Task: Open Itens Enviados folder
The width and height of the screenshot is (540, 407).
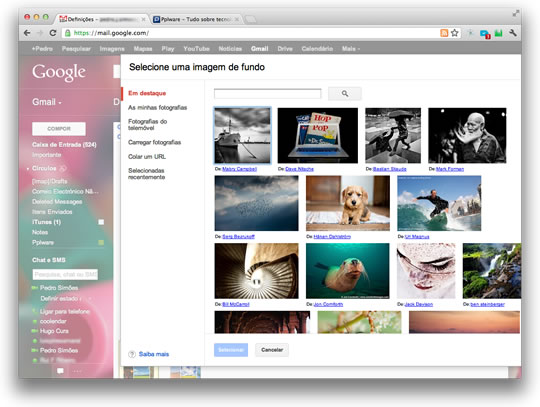Action: [x=52, y=212]
